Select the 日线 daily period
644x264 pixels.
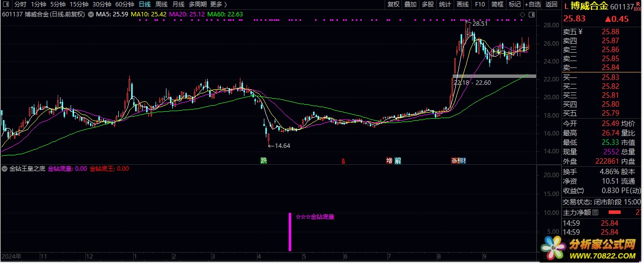point(145,4)
